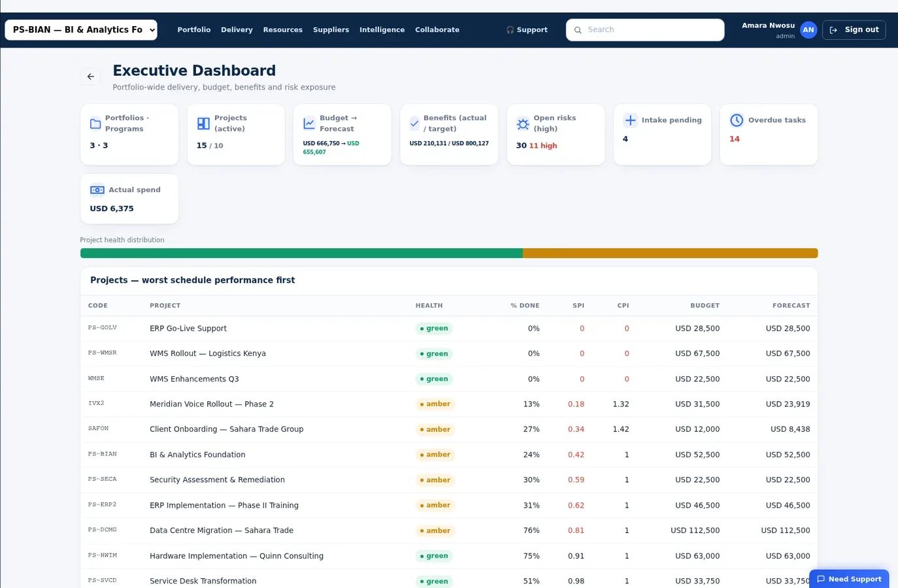The height and width of the screenshot is (588, 898).
Task: Click the Sign out button
Action: point(854,30)
